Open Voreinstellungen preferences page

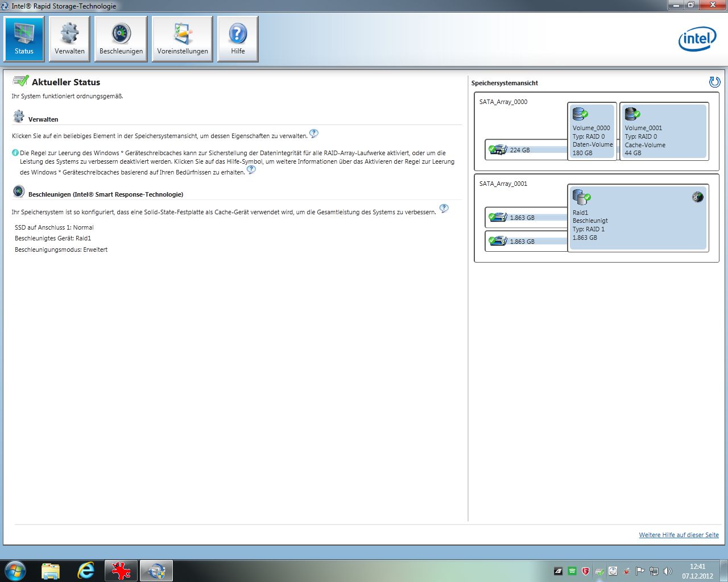(x=183, y=39)
